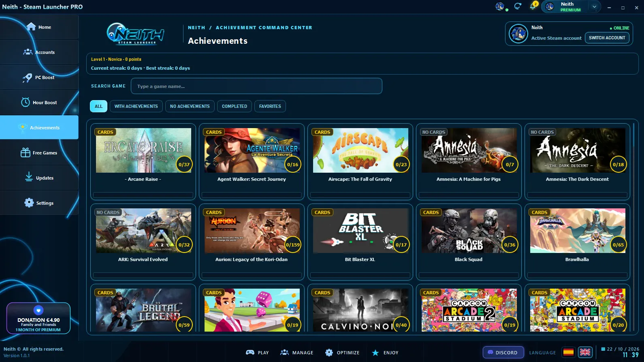The image size is (644, 362).
Task: Open Arcane Raise game card thumbnail
Action: [x=143, y=150]
